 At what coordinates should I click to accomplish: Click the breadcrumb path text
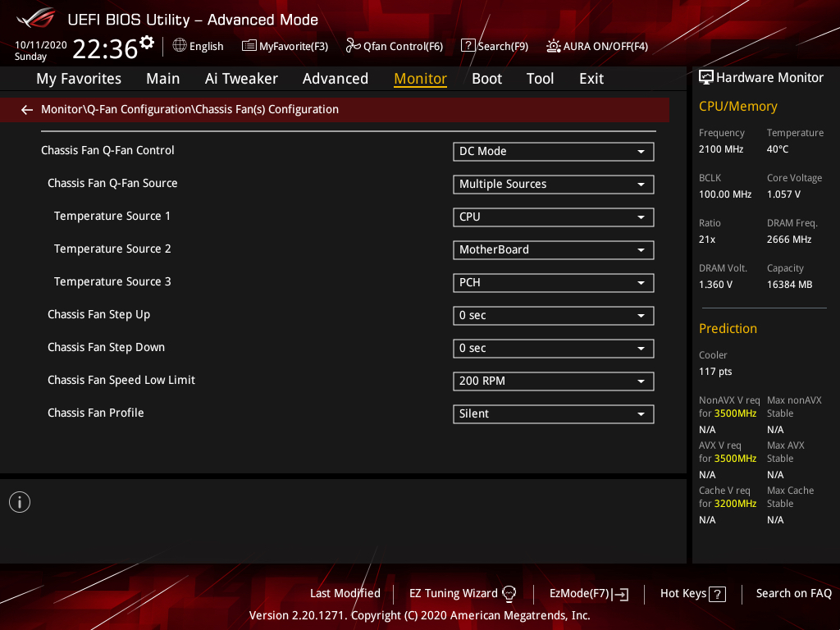click(x=189, y=109)
